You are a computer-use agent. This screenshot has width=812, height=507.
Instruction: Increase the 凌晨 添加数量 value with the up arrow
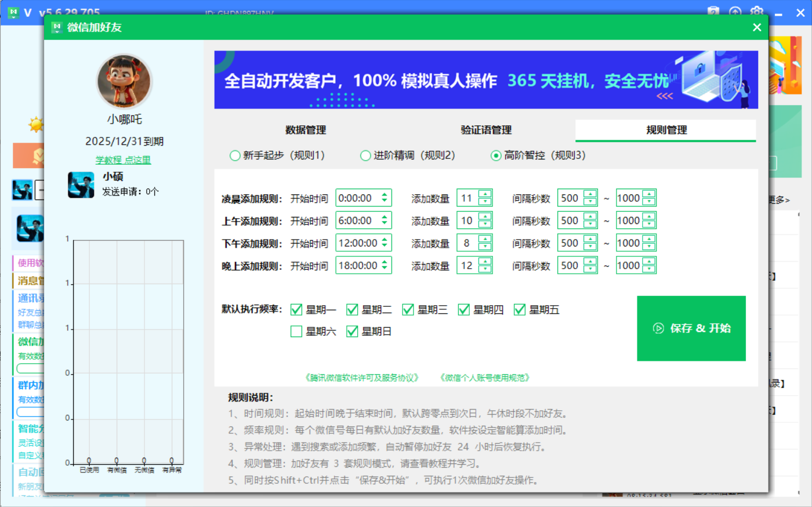[485, 194]
